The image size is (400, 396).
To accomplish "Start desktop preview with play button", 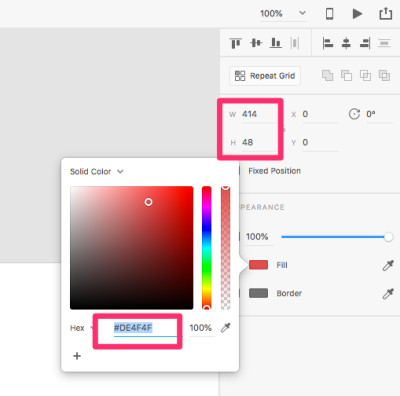I will point(357,14).
